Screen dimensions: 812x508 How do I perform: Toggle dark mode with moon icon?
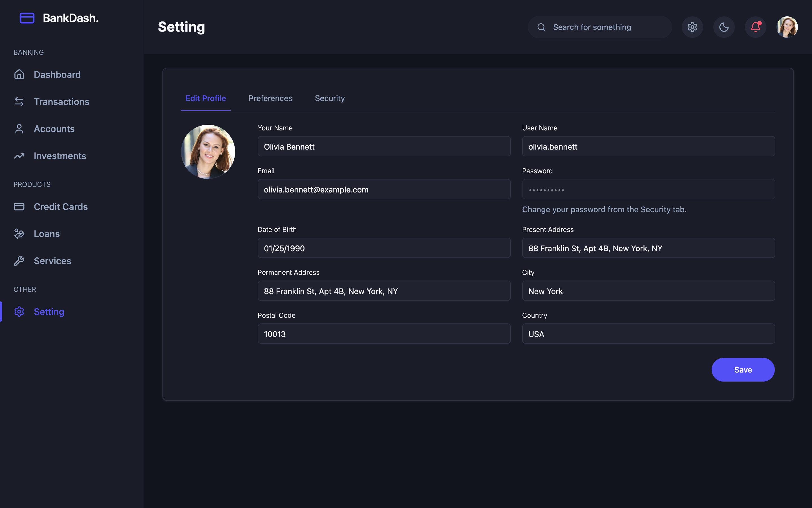click(724, 27)
